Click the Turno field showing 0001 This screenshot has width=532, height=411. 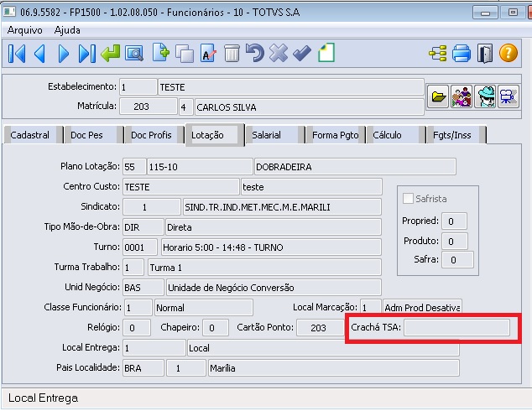click(140, 247)
